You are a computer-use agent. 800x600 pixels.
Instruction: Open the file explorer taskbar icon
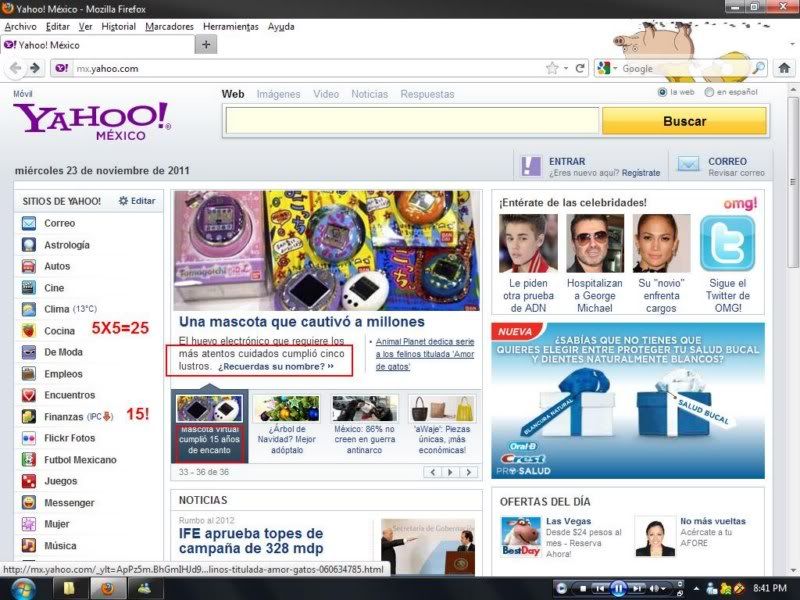69,589
